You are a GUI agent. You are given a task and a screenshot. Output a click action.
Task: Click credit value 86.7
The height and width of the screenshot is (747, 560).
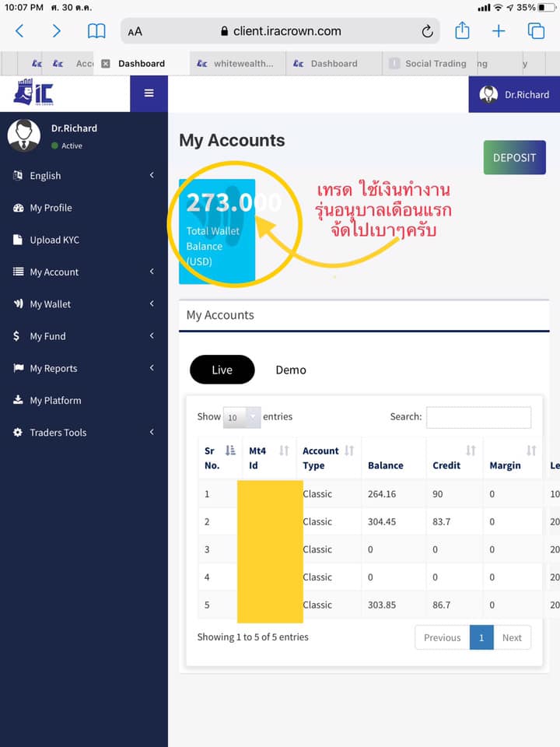click(442, 605)
